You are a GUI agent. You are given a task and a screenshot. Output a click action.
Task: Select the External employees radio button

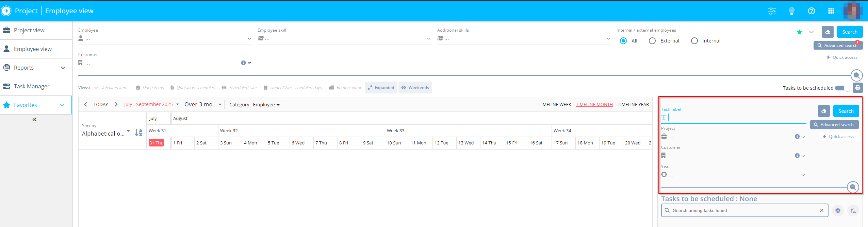click(x=652, y=41)
